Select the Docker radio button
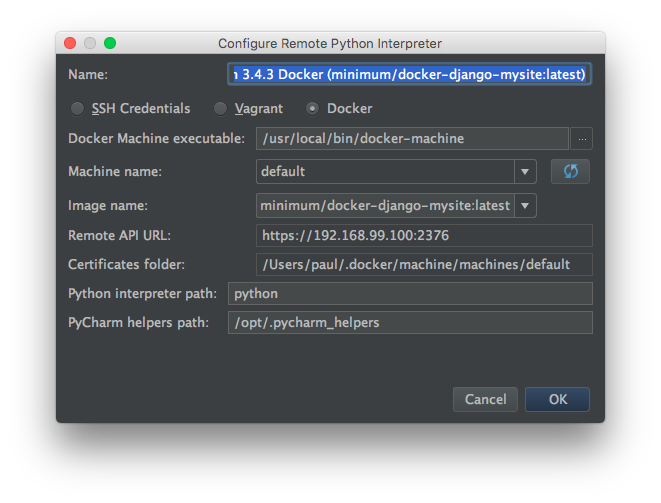Image resolution: width=661 pixels, height=503 pixels. [312, 109]
